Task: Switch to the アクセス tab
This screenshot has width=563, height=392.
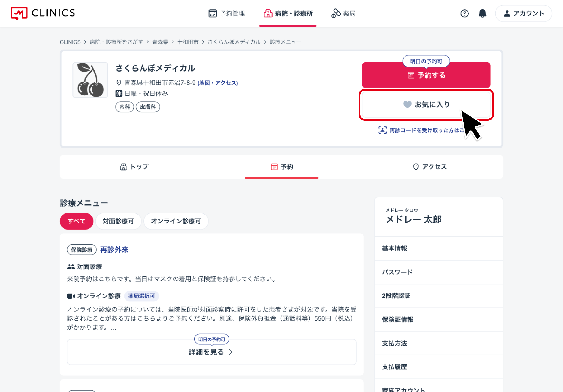Action: [x=429, y=167]
